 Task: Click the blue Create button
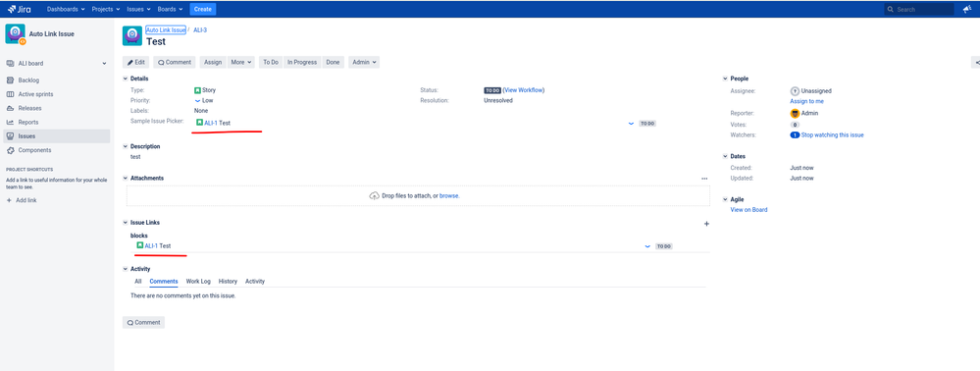coord(202,10)
